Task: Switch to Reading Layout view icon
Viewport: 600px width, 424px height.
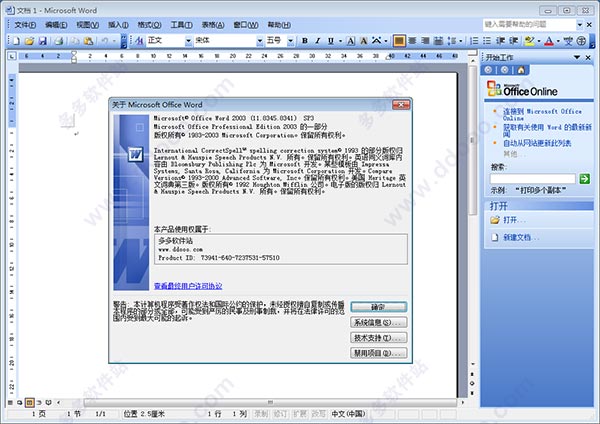Action: [48, 403]
